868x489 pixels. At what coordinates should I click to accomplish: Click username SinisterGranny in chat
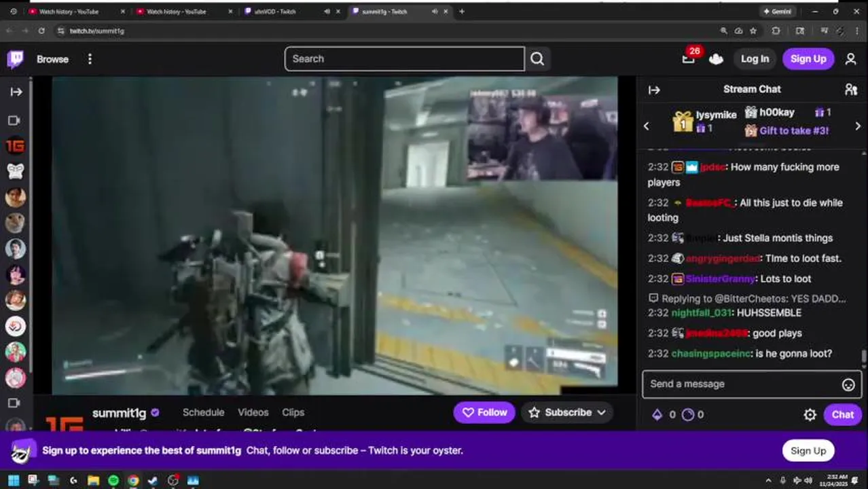[720, 278]
